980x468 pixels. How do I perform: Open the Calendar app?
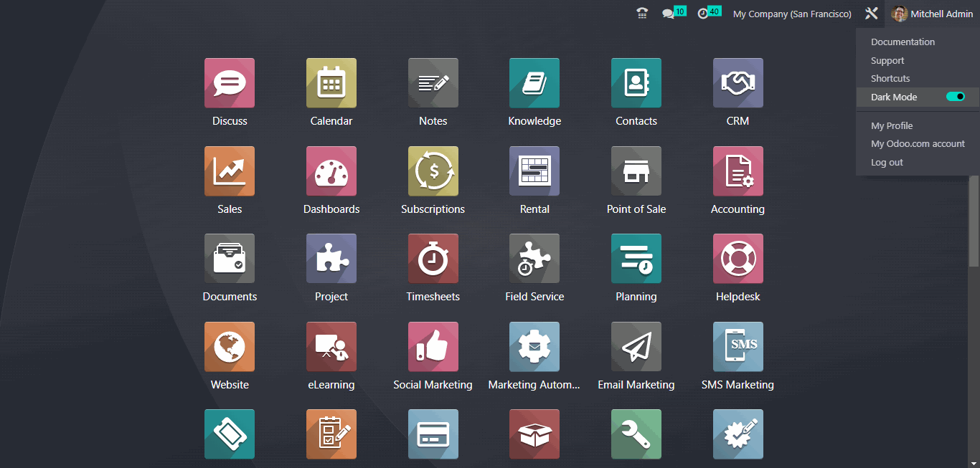click(331, 82)
